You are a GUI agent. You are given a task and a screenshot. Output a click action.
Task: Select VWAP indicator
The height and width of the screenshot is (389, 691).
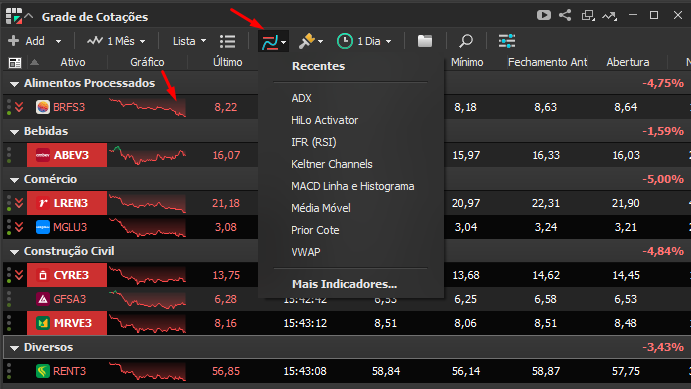pos(306,252)
